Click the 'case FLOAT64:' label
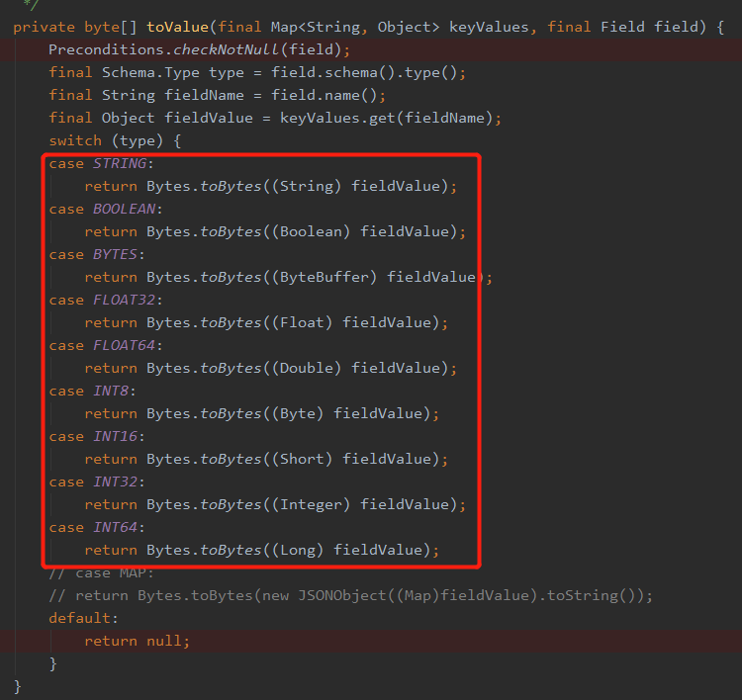742x700 pixels. pos(106,345)
